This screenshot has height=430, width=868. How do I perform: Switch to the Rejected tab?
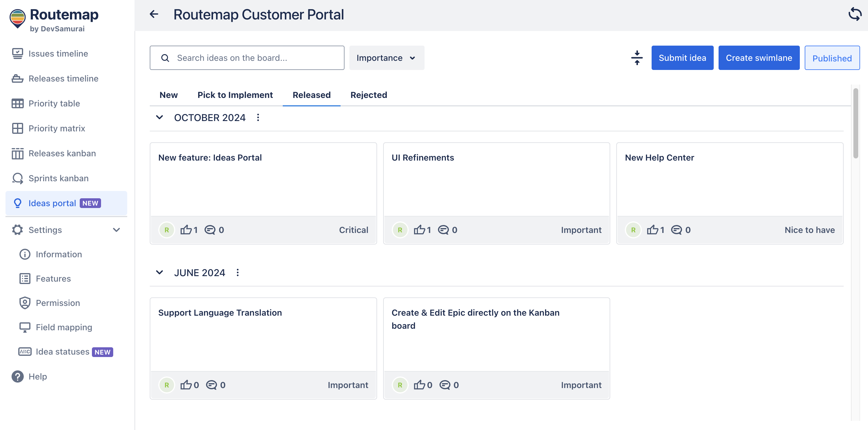[369, 95]
